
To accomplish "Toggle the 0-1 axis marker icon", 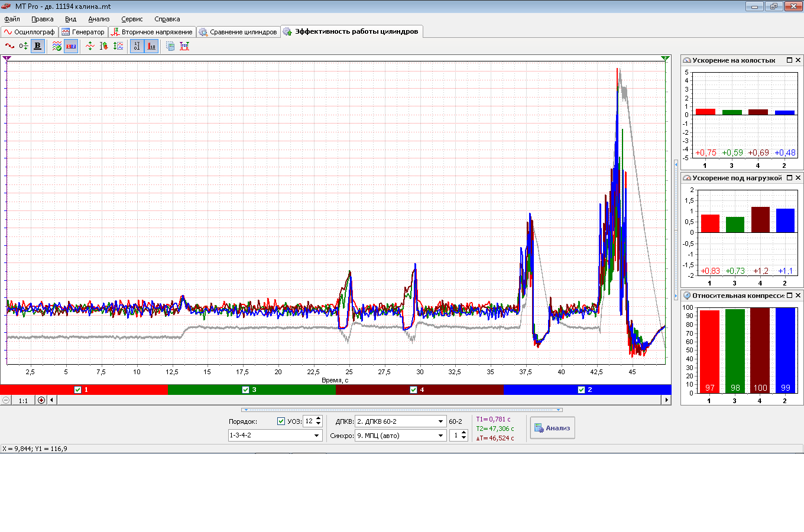I will (137, 46).
